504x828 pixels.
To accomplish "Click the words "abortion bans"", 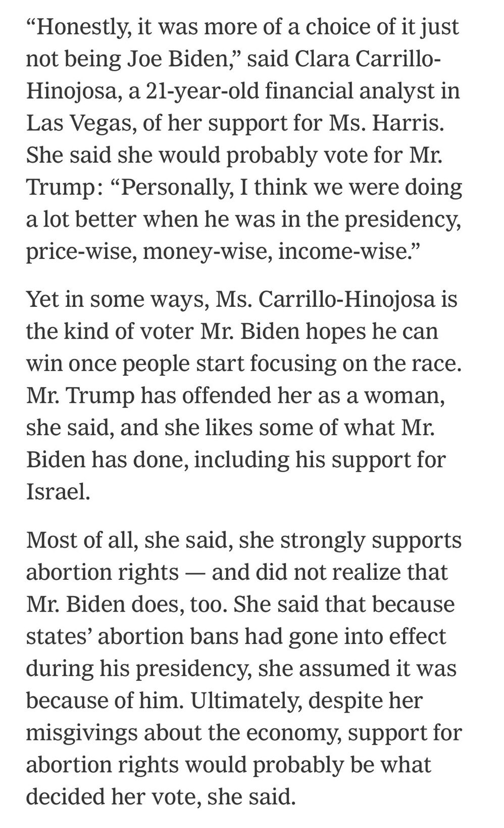I will tap(168, 637).
